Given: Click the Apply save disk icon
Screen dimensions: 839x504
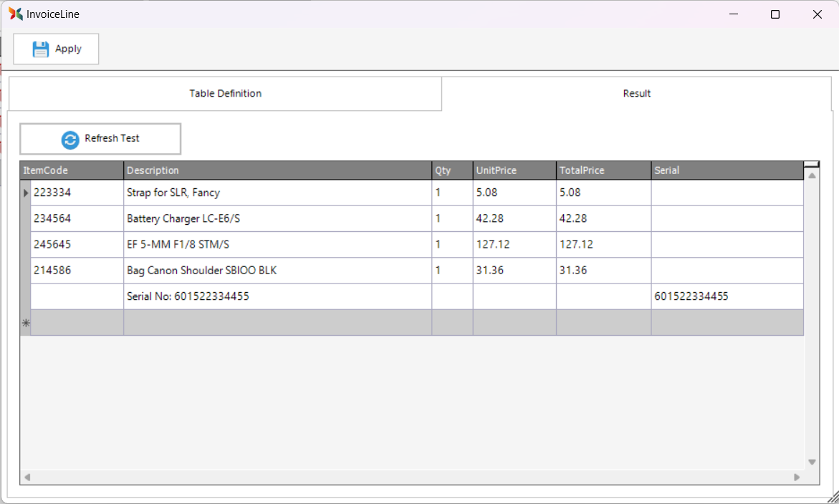Looking at the screenshot, I should (41, 49).
